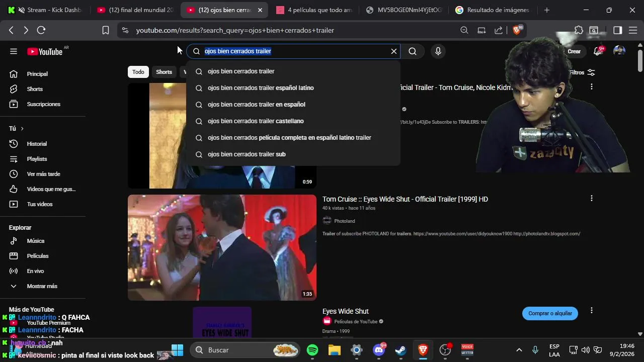Go back in the browser
The width and height of the screenshot is (644, 362).
[11, 30]
